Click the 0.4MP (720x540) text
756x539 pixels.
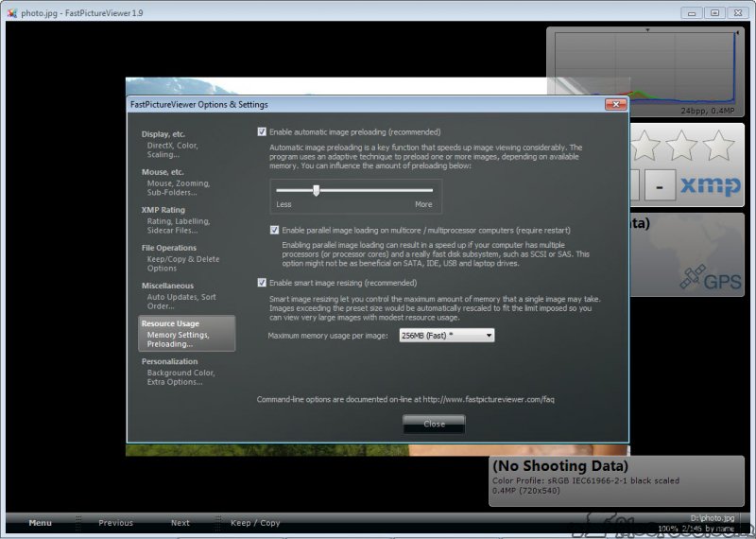point(526,491)
